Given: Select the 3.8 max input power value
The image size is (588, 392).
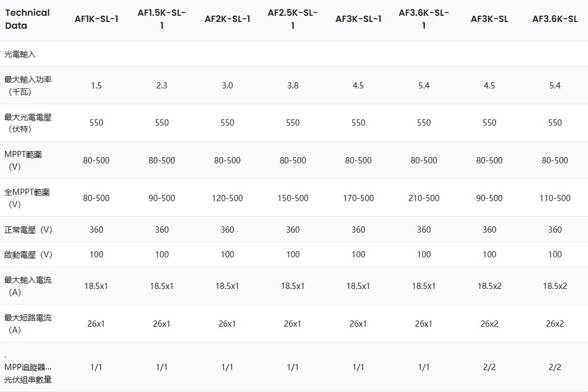Looking at the screenshot, I should pos(293,86).
